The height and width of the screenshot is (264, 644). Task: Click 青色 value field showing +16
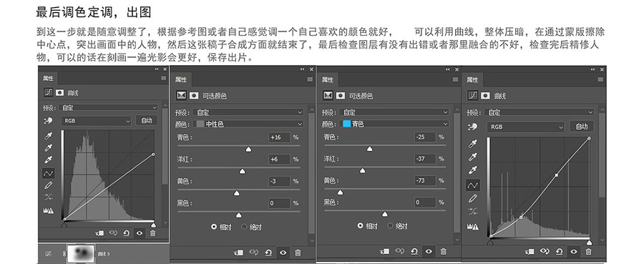[279, 137]
